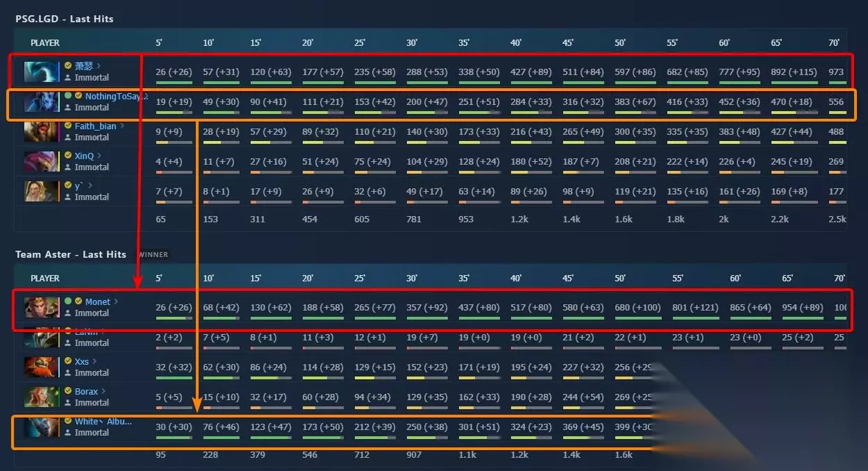Click rank person icon under Borax

coord(68,403)
